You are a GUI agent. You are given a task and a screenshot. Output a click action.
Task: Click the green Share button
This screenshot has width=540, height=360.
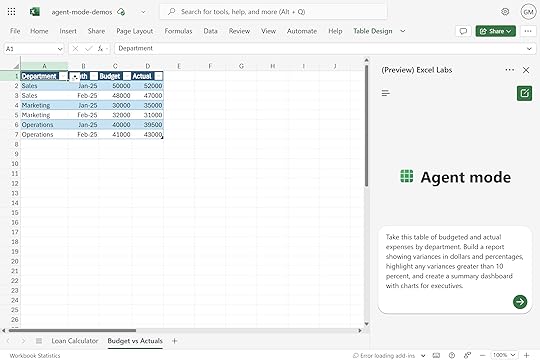496,31
